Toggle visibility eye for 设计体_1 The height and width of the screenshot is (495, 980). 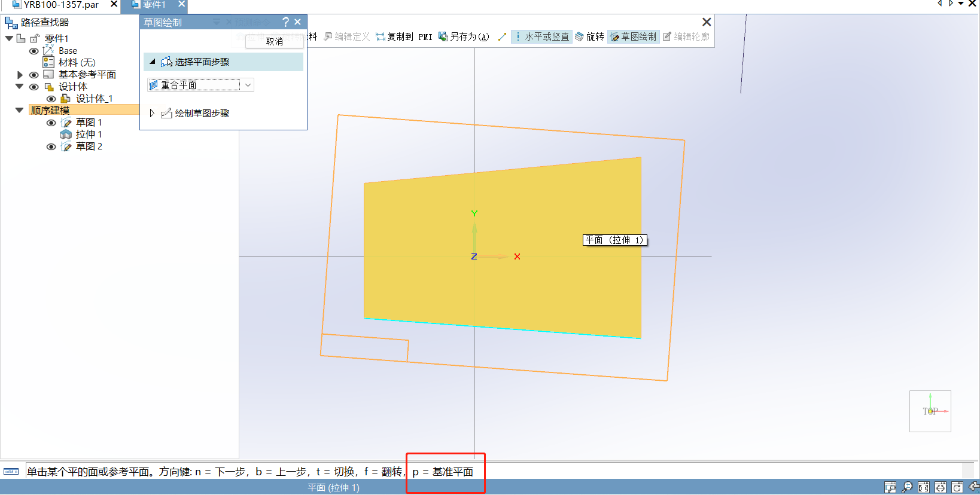[x=51, y=99]
